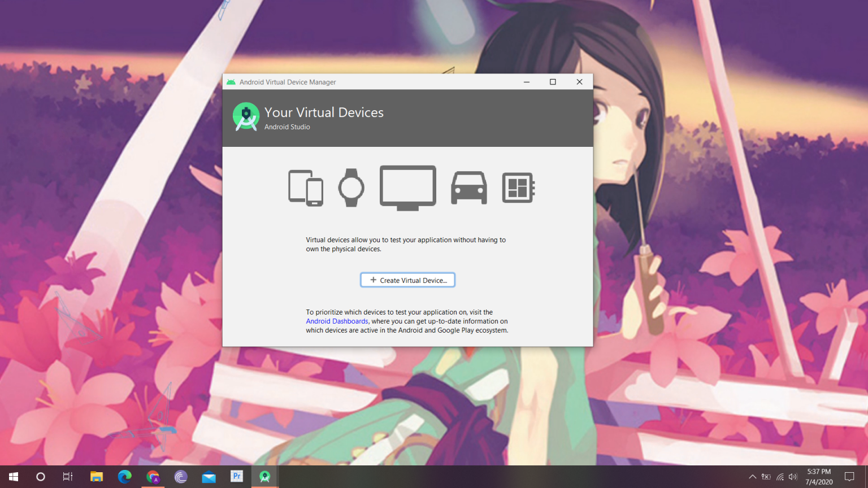Open the Action Center notifications panel
The width and height of the screenshot is (868, 488).
(850, 476)
